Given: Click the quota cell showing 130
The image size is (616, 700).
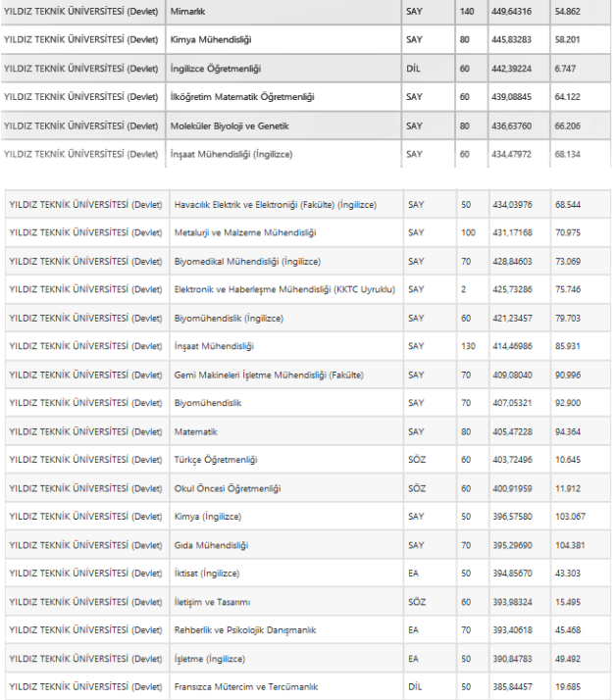Looking at the screenshot, I should tap(468, 346).
